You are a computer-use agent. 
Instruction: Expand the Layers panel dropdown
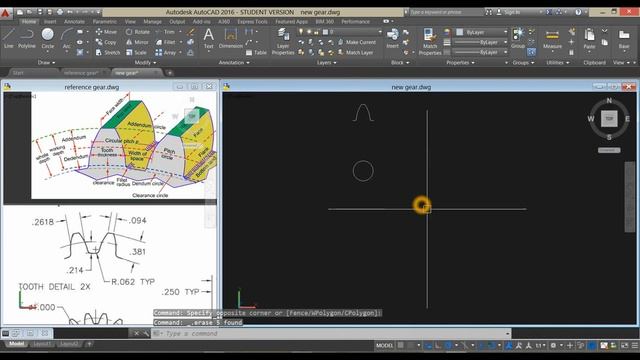pos(327,62)
